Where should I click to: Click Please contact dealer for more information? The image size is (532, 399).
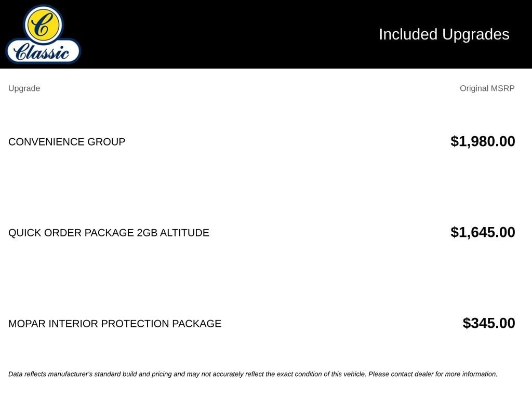pos(433,374)
